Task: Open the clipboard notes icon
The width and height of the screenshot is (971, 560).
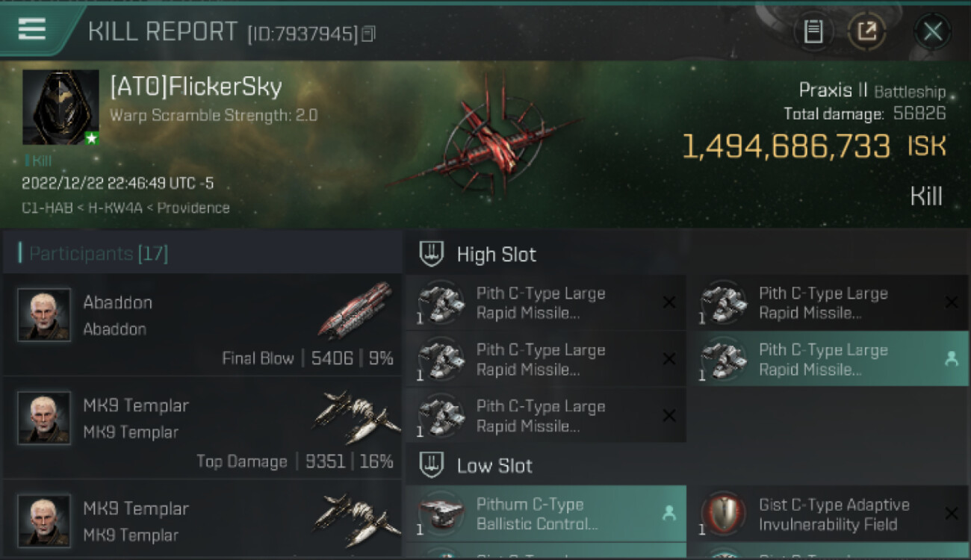Action: [813, 31]
